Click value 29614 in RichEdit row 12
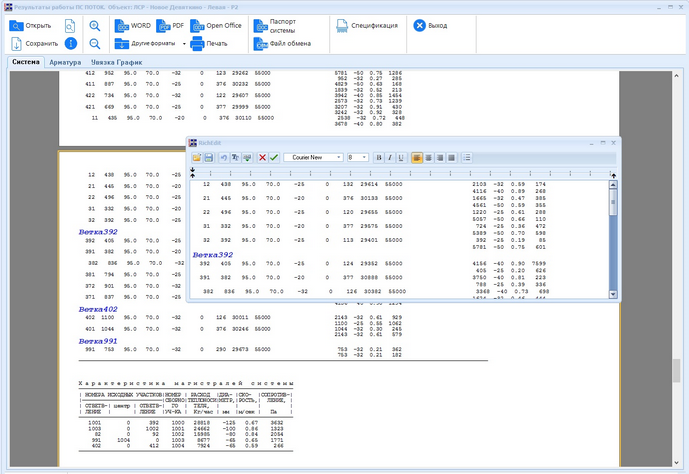689x474 pixels. (x=369, y=185)
